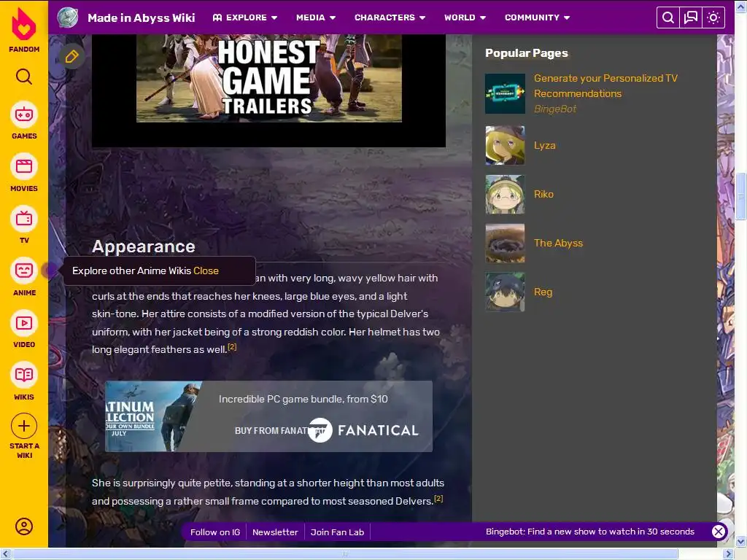Click the Newsletter button

275,532
